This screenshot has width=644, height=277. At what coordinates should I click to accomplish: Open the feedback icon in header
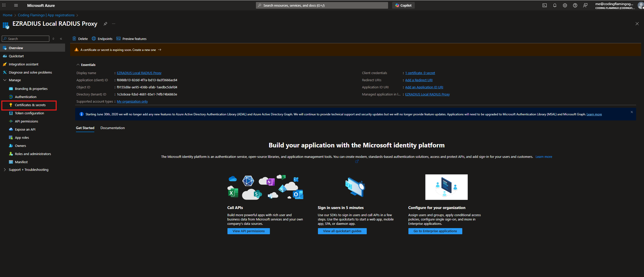pyautogui.click(x=585, y=5)
